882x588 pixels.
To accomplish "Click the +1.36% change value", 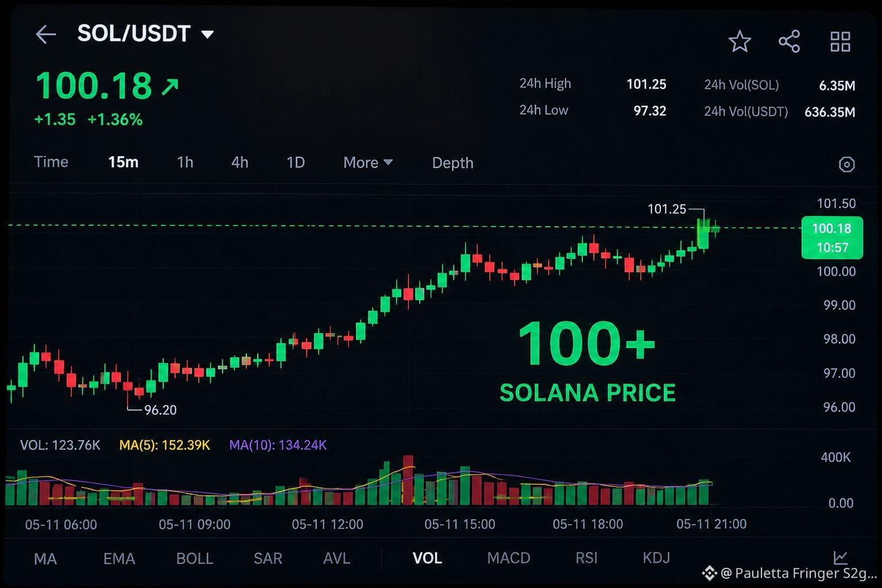I will click(x=115, y=119).
